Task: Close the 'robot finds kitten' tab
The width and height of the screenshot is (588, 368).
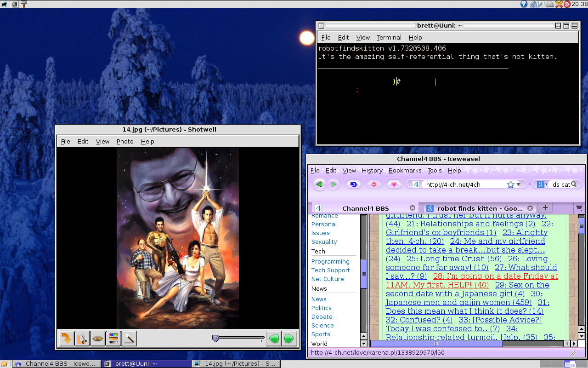Action: tap(530, 208)
